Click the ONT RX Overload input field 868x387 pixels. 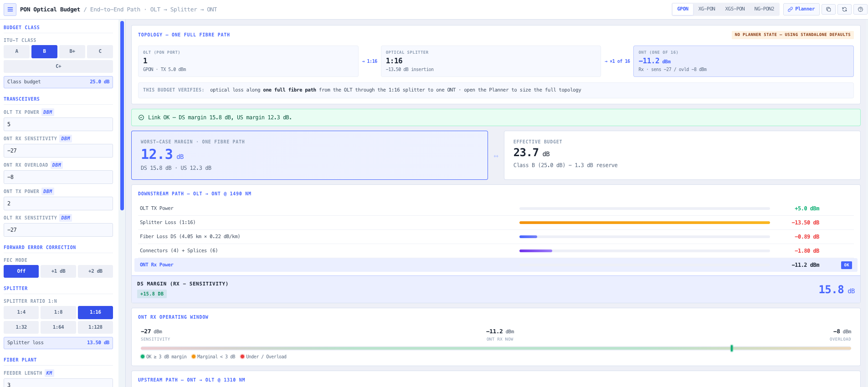pyautogui.click(x=58, y=177)
